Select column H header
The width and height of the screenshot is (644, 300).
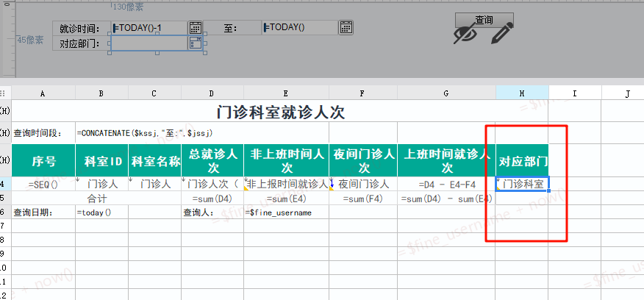(522, 93)
